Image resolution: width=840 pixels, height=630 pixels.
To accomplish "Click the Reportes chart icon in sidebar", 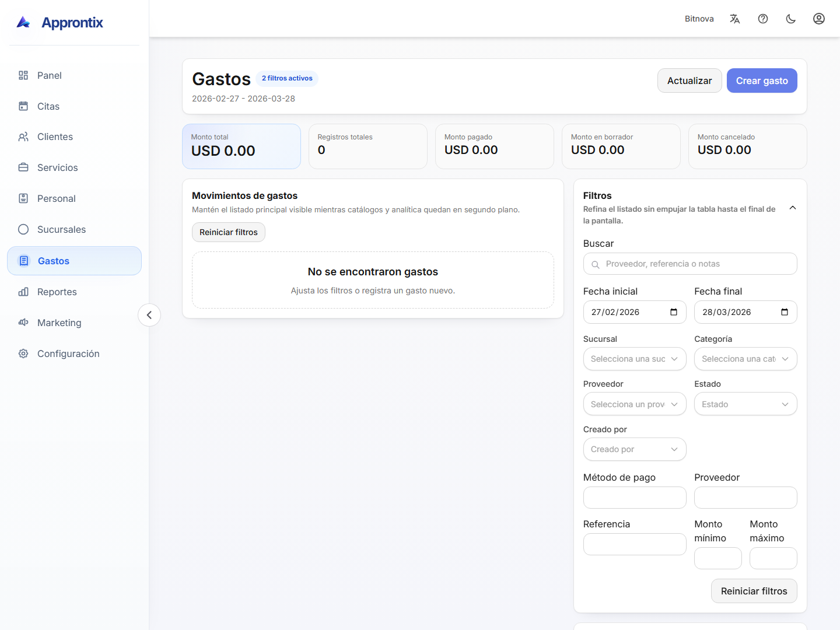I will point(23,292).
